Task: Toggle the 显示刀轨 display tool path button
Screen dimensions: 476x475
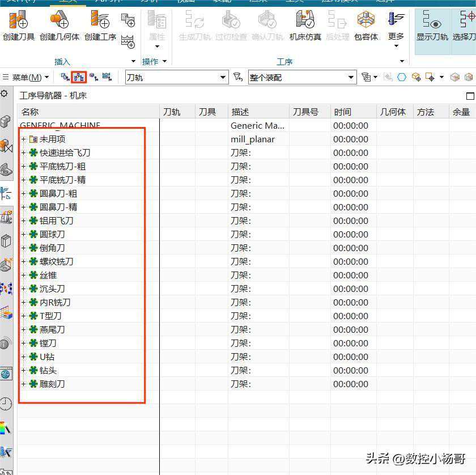Action: [x=432, y=26]
